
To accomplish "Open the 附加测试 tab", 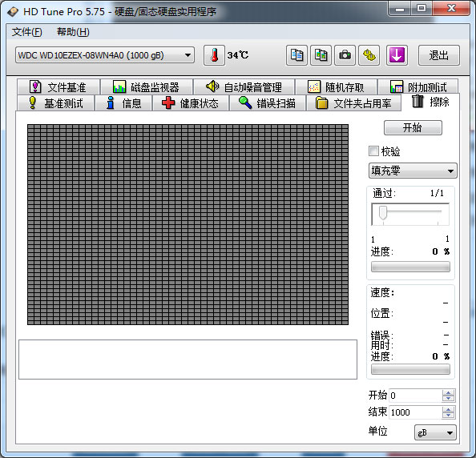I will point(418,86).
